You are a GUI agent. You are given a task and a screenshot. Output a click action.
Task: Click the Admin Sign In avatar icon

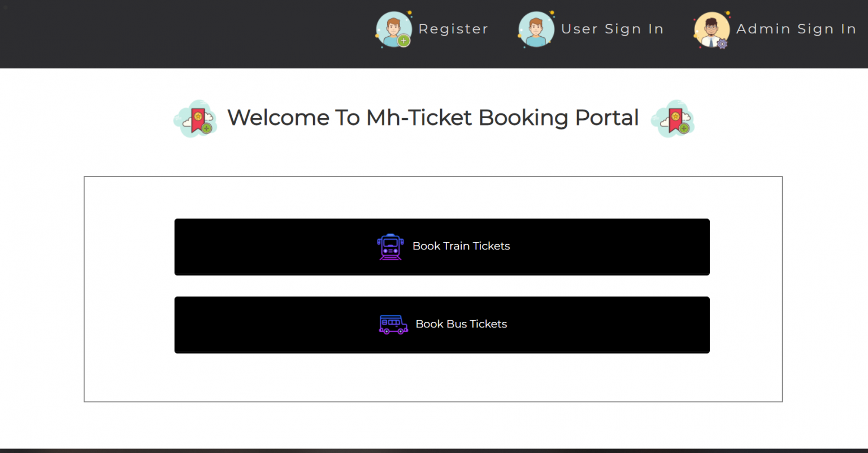(711, 29)
